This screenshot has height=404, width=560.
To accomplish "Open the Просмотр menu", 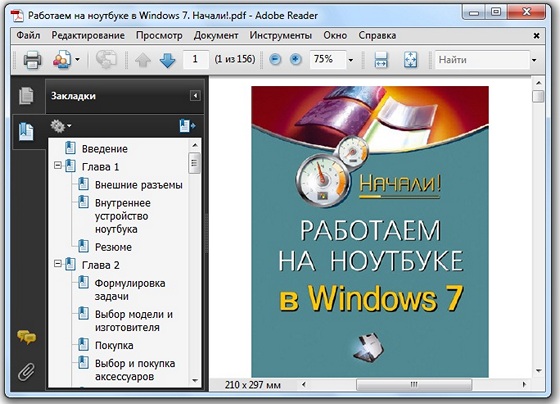I will (159, 35).
